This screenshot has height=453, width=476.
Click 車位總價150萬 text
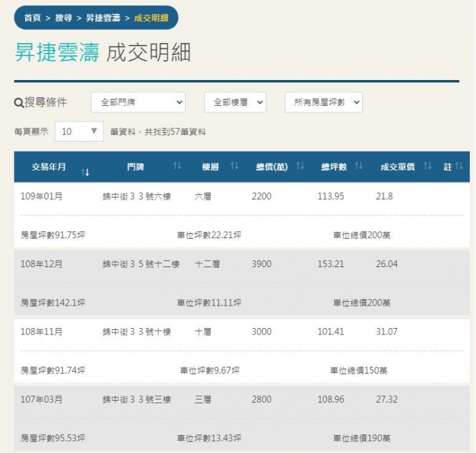pyautogui.click(x=359, y=370)
